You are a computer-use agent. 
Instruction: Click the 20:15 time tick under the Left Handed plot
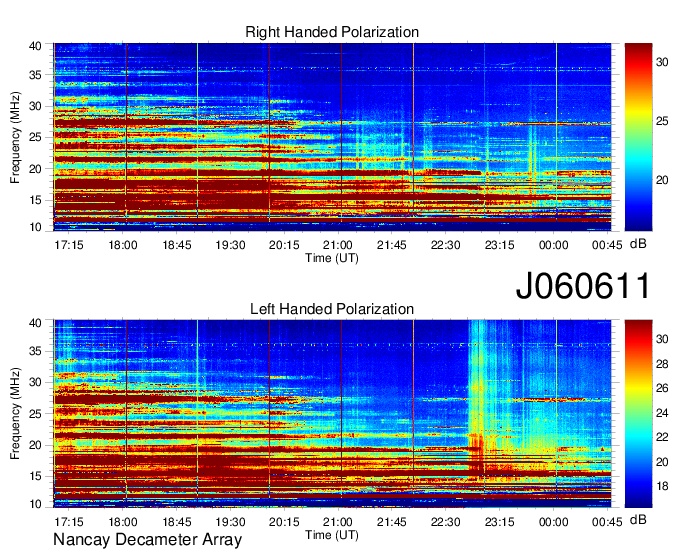click(x=284, y=522)
